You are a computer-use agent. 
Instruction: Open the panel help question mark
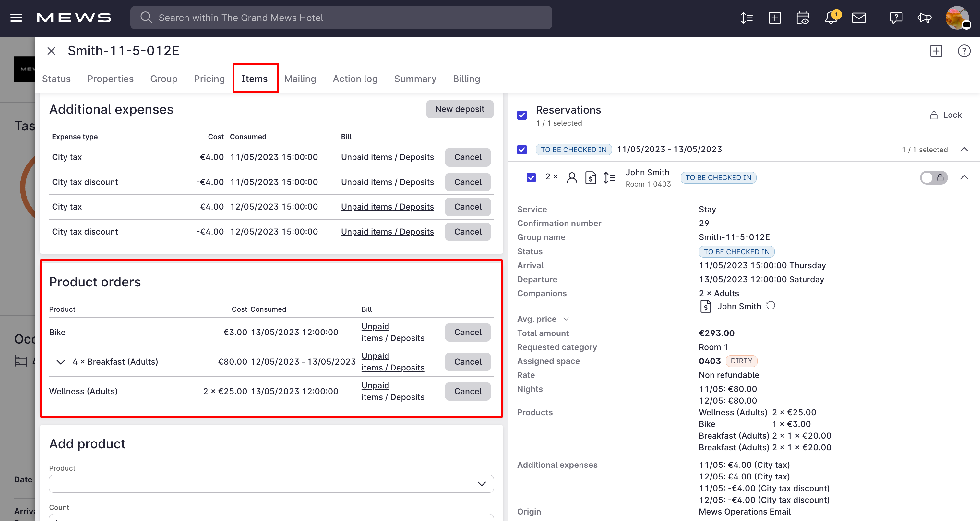[964, 51]
